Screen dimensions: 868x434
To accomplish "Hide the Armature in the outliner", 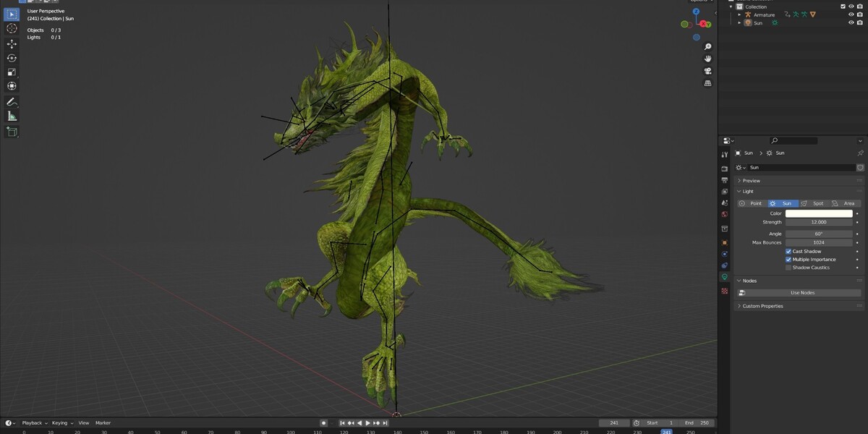I will tap(851, 14).
